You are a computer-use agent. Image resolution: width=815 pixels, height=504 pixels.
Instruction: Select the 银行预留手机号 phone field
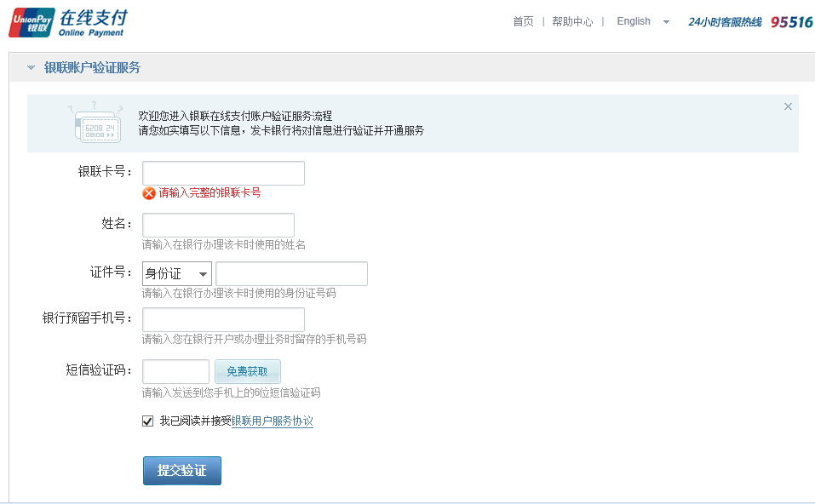(223, 319)
